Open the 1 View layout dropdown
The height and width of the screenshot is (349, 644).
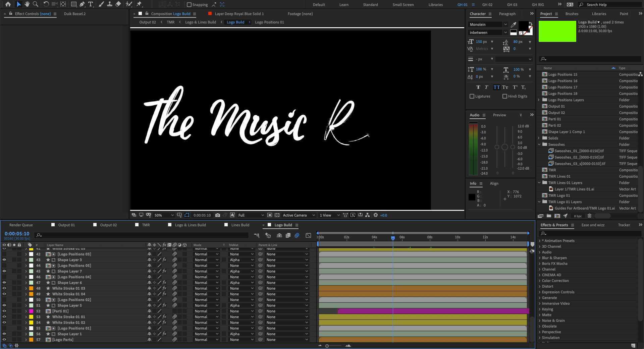[330, 215]
